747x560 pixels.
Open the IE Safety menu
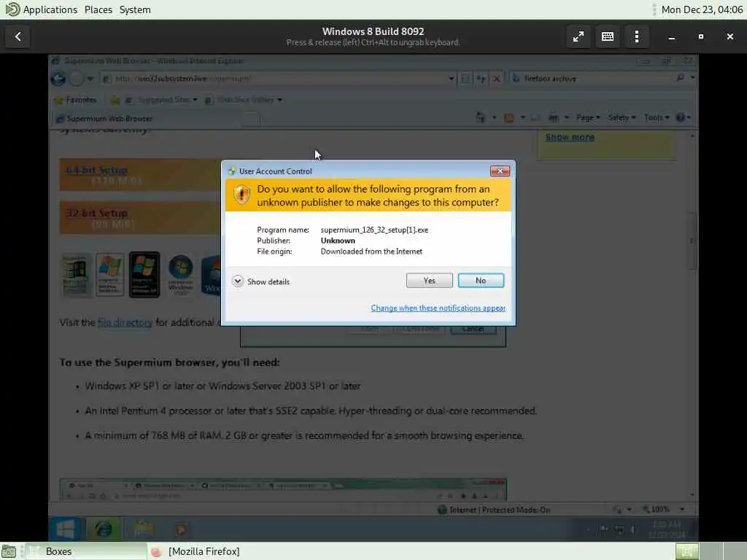(x=622, y=117)
